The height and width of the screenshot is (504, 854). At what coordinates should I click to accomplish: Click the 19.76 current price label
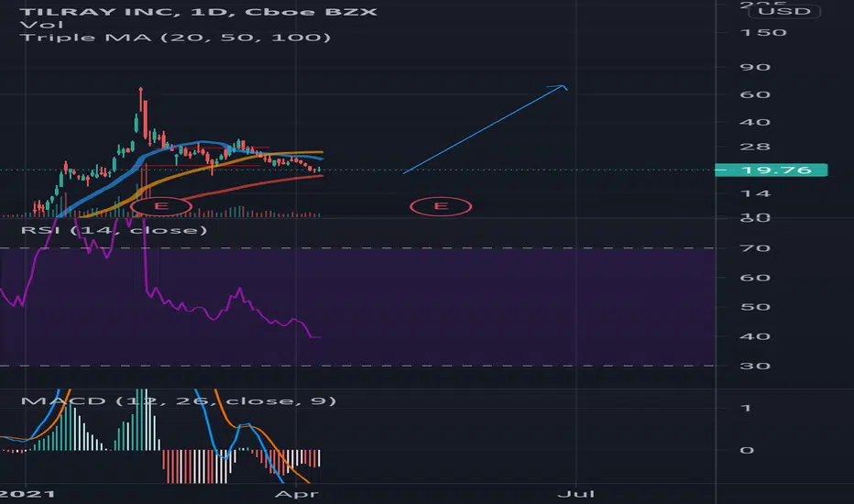(x=772, y=170)
